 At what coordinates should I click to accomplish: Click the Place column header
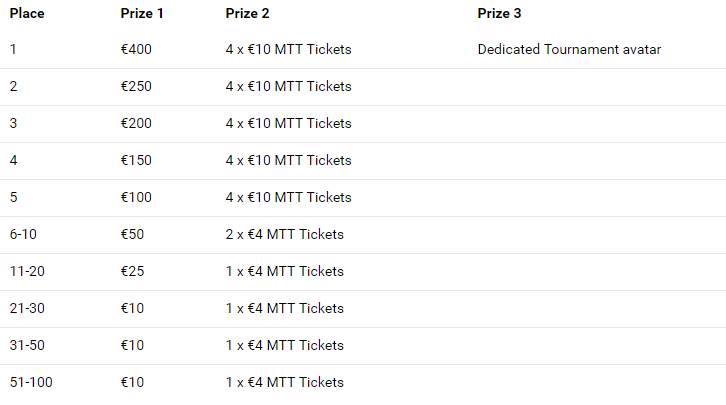click(27, 13)
